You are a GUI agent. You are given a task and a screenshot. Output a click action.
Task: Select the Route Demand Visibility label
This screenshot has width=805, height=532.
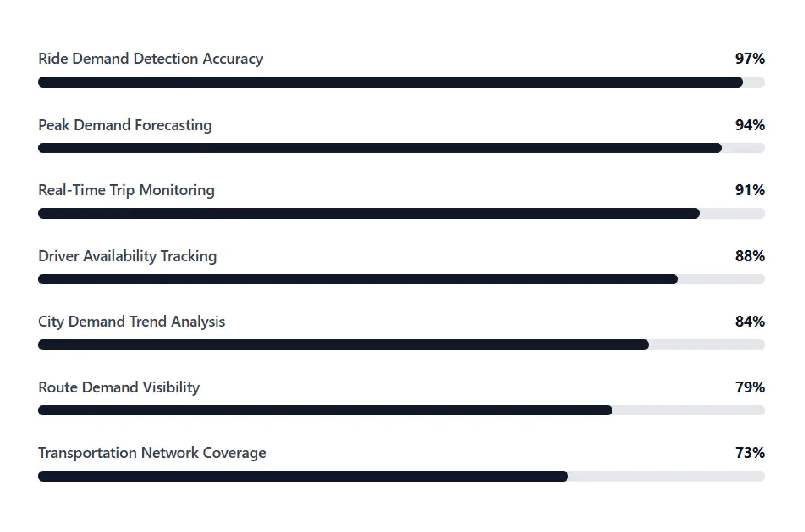(119, 387)
